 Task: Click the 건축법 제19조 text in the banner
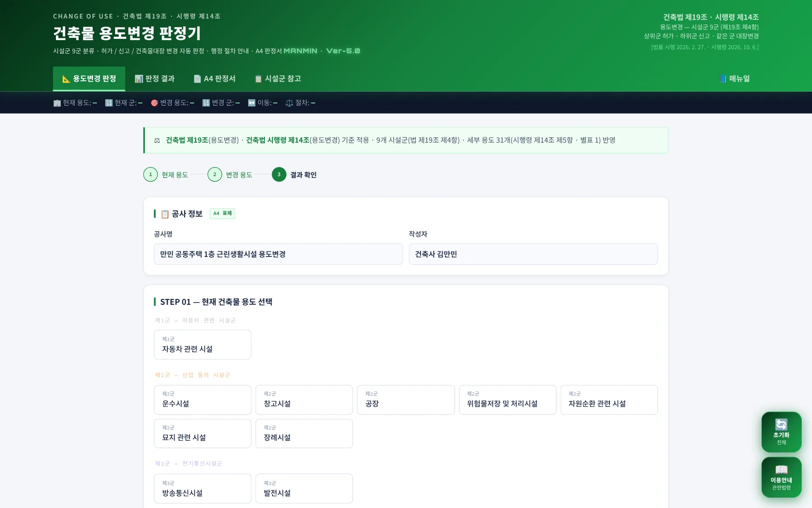(x=187, y=140)
